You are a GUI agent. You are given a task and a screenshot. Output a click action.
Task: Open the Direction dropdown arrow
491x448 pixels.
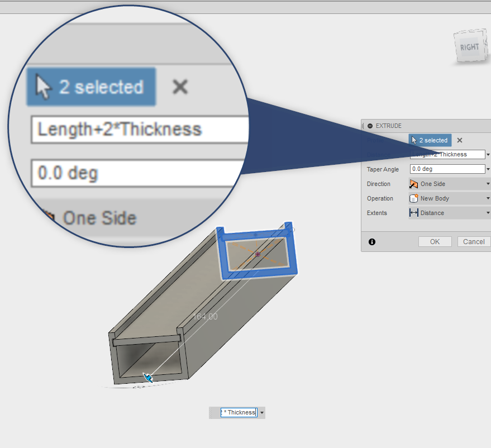(x=488, y=184)
